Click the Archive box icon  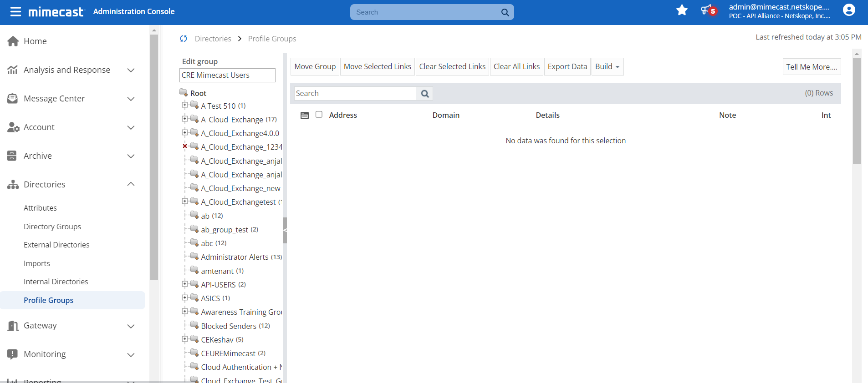[x=12, y=156]
